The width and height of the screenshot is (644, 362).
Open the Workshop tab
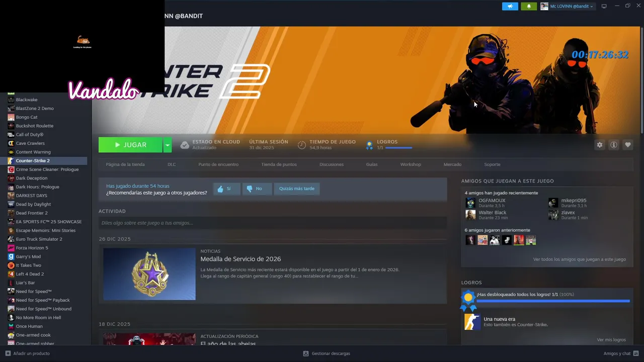pyautogui.click(x=411, y=164)
